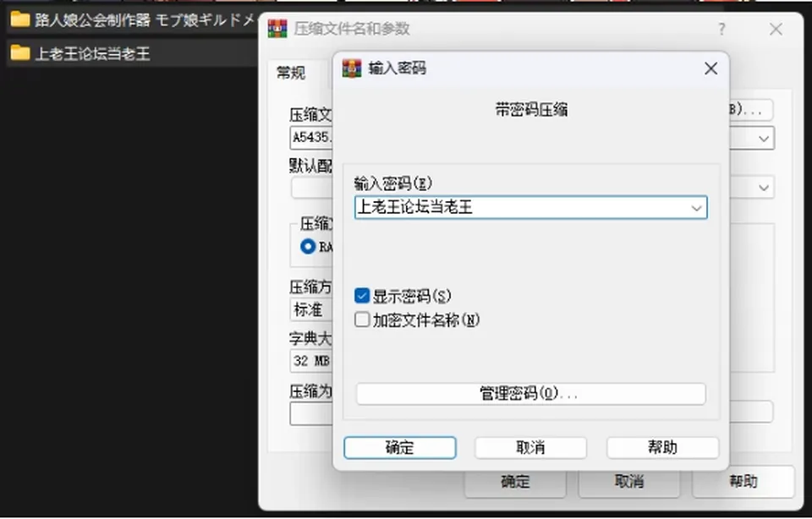Click the browse (B)... button behind the dialog
The image size is (812, 519).
pyautogui.click(x=751, y=110)
